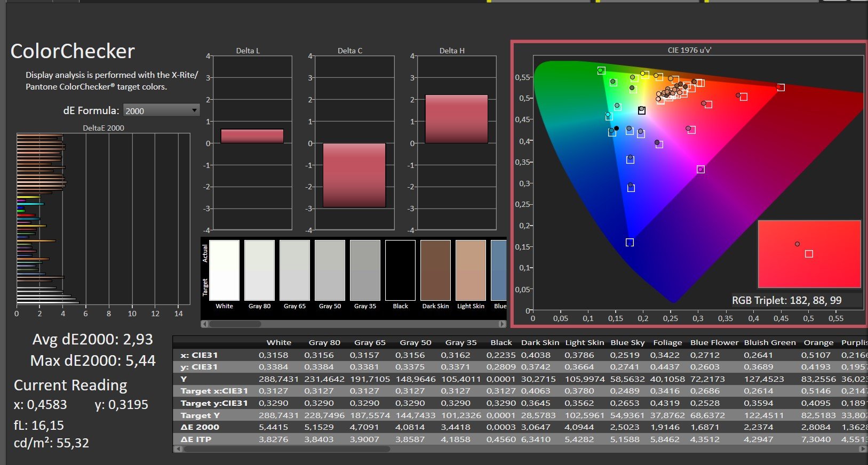Select the Gray 80 swatch
The height and width of the screenshot is (465, 868).
tap(259, 270)
